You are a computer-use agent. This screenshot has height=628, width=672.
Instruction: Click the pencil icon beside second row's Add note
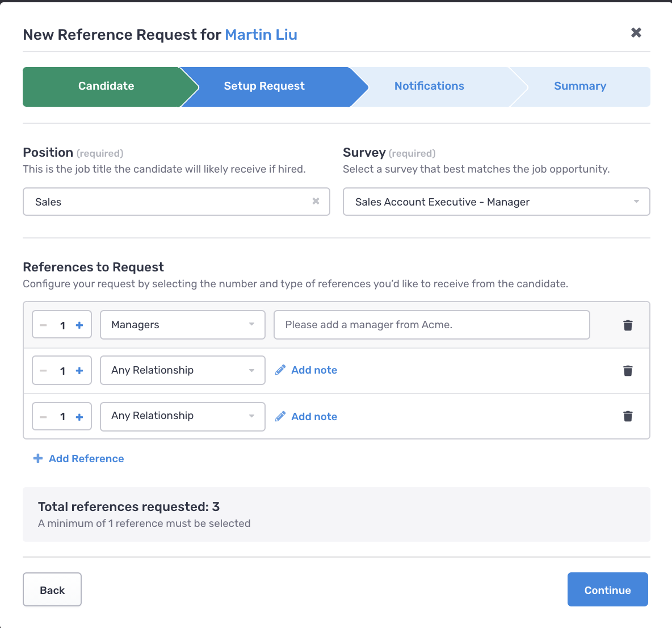(x=280, y=370)
